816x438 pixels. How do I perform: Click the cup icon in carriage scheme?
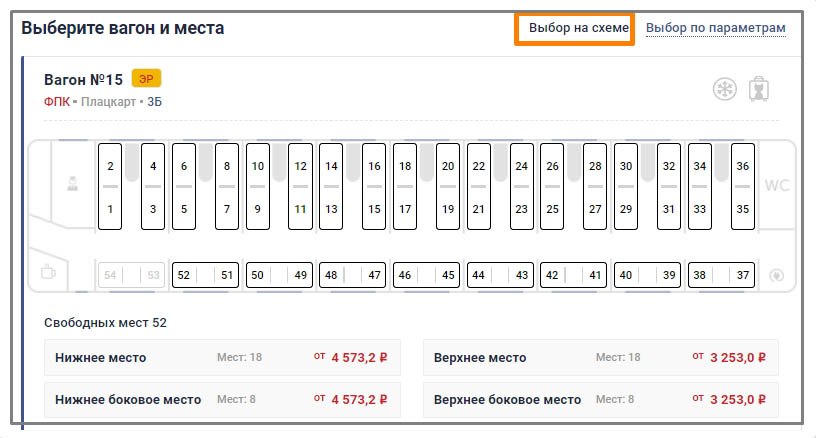[x=47, y=272]
